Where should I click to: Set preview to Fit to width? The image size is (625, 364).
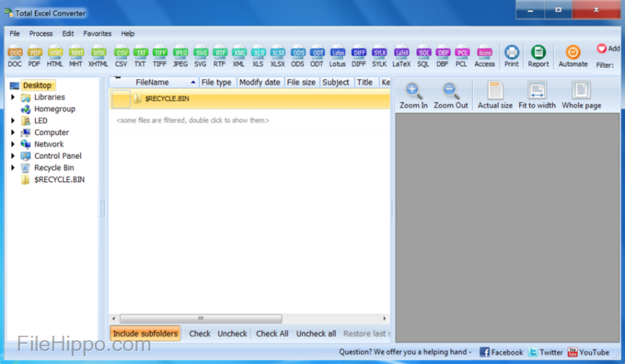(x=537, y=96)
